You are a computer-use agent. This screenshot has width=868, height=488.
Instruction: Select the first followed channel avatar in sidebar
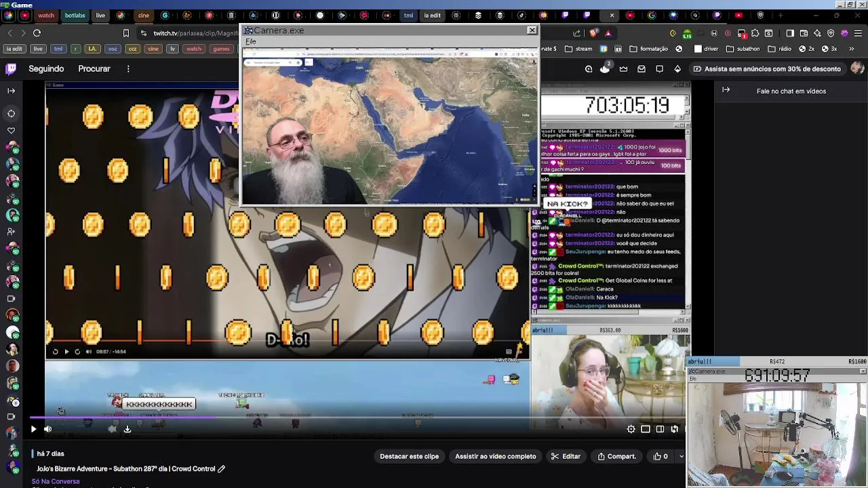tap(12, 147)
